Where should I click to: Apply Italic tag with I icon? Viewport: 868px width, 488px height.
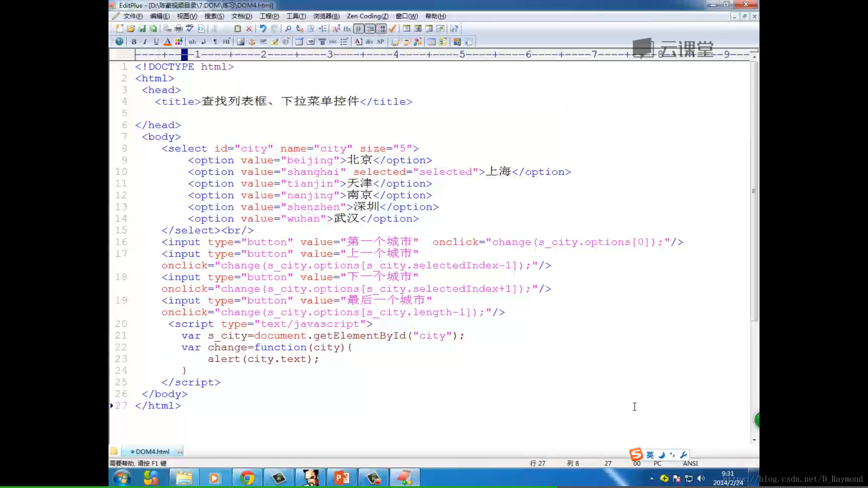click(145, 42)
